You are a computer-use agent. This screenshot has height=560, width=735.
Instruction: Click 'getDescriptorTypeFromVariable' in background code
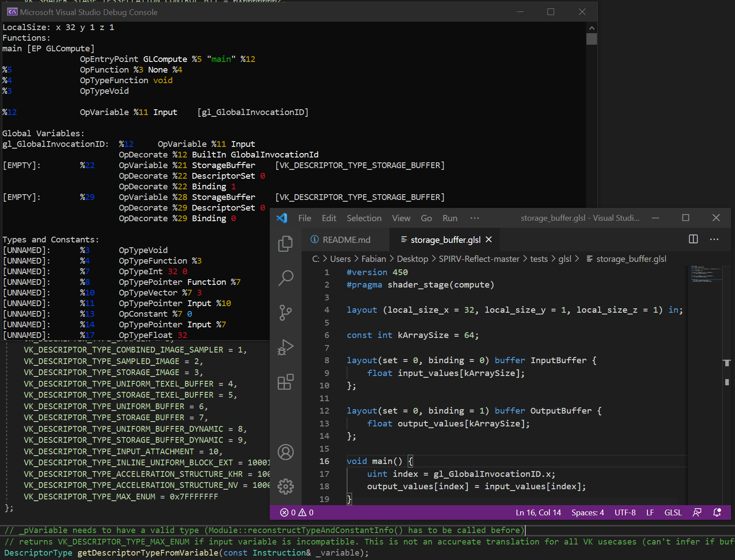(x=148, y=553)
